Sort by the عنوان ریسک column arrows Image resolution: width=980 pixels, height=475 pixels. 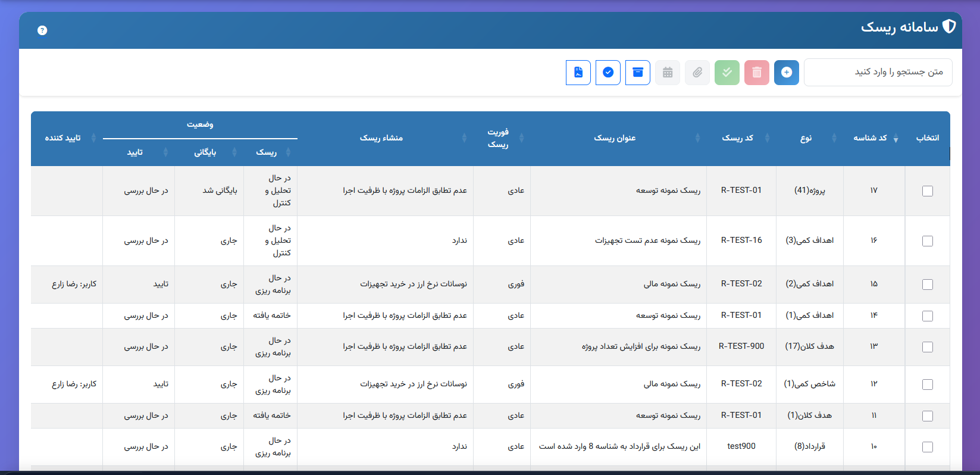(x=697, y=138)
